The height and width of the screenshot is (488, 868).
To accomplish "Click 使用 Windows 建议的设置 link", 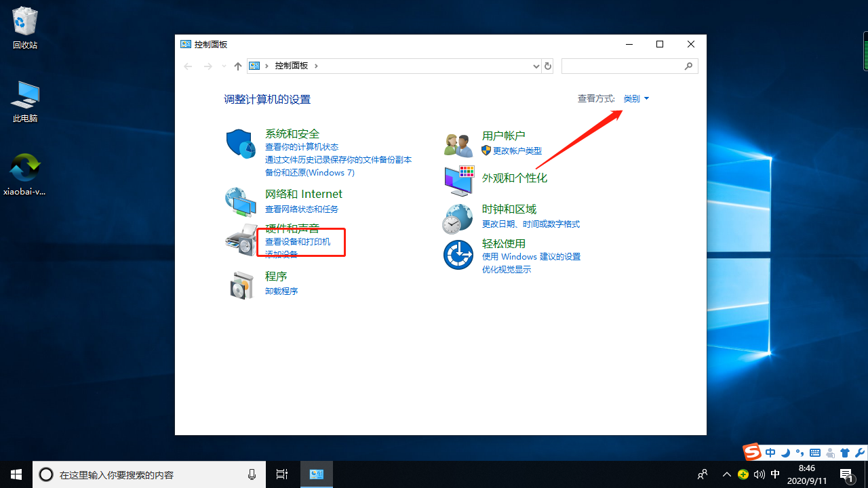I will coord(532,257).
